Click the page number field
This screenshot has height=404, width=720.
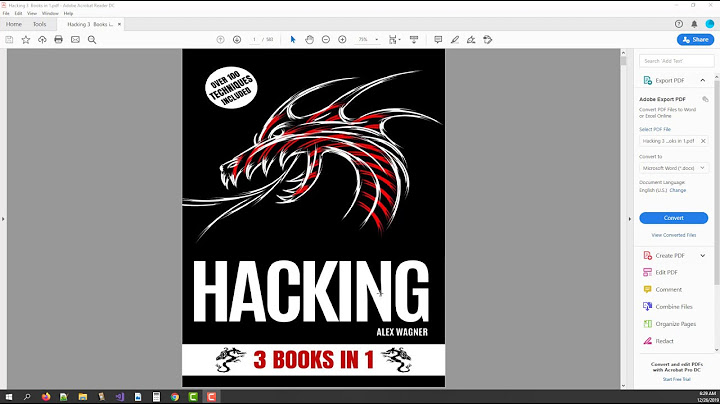tap(254, 40)
